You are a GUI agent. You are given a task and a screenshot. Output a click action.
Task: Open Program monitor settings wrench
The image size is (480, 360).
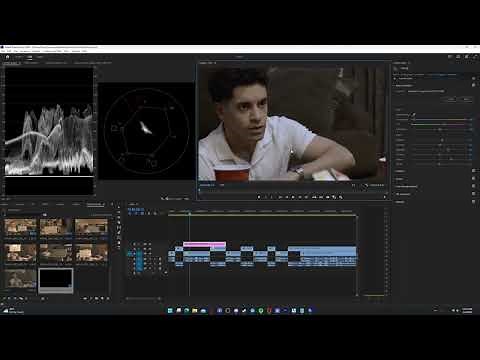pos(366,185)
